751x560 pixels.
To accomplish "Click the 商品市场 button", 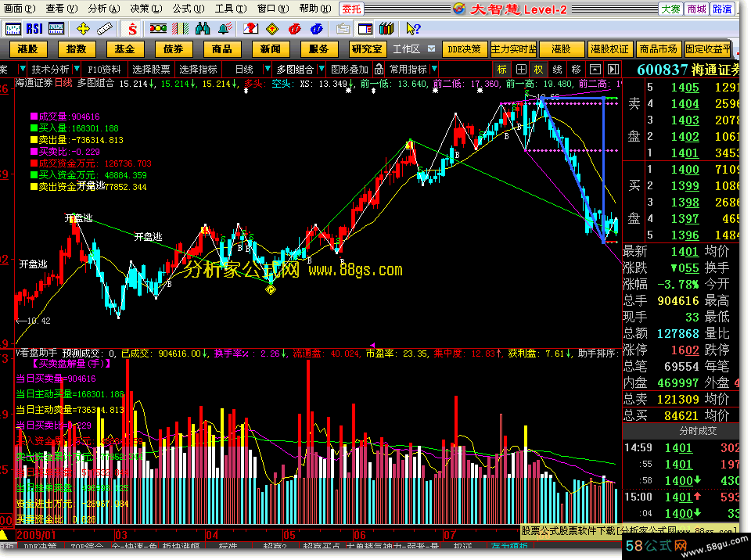I will (x=659, y=48).
